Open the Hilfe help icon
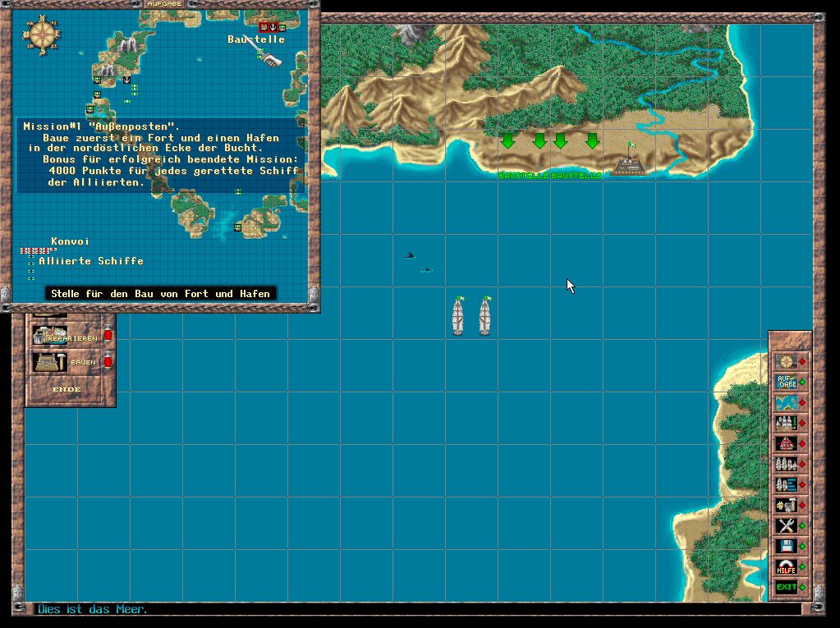The height and width of the screenshot is (628, 840). (x=786, y=566)
